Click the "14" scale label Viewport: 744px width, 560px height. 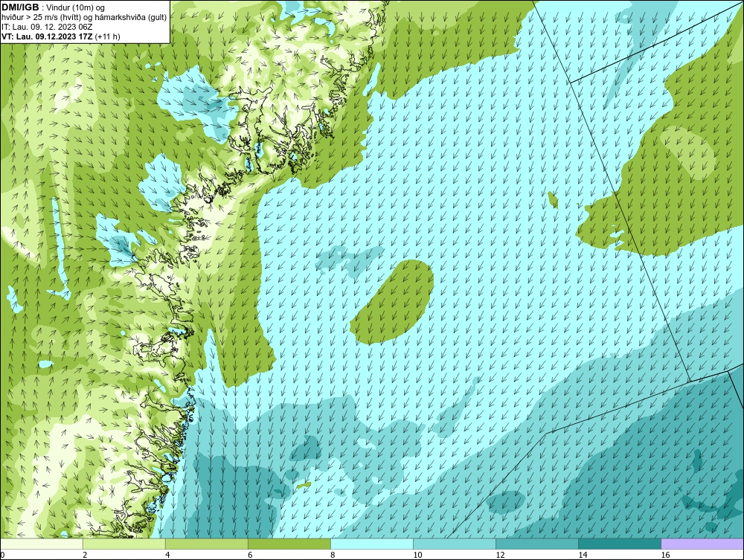click(583, 555)
